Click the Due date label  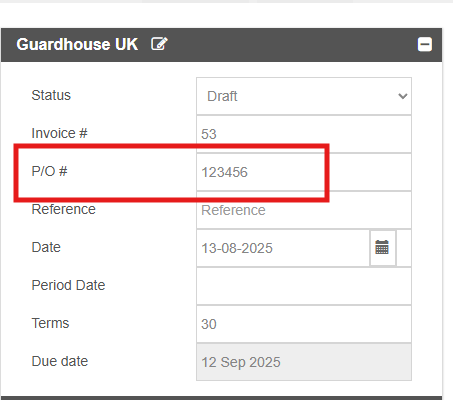tap(60, 361)
